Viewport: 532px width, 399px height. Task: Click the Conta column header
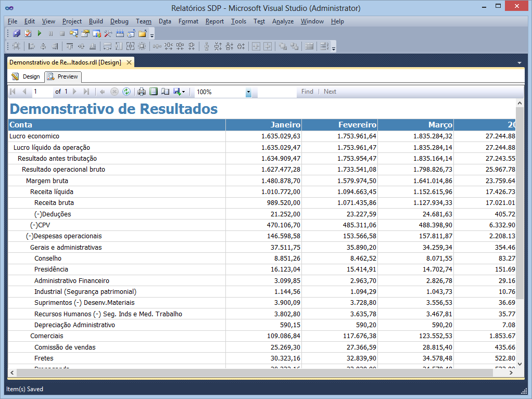point(117,125)
